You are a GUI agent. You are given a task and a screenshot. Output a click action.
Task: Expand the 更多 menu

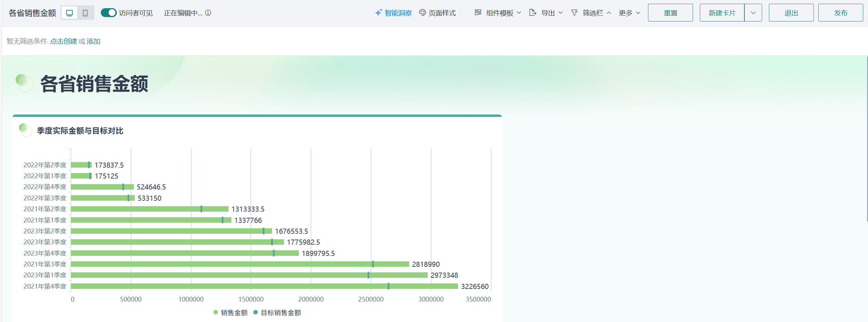pos(629,13)
